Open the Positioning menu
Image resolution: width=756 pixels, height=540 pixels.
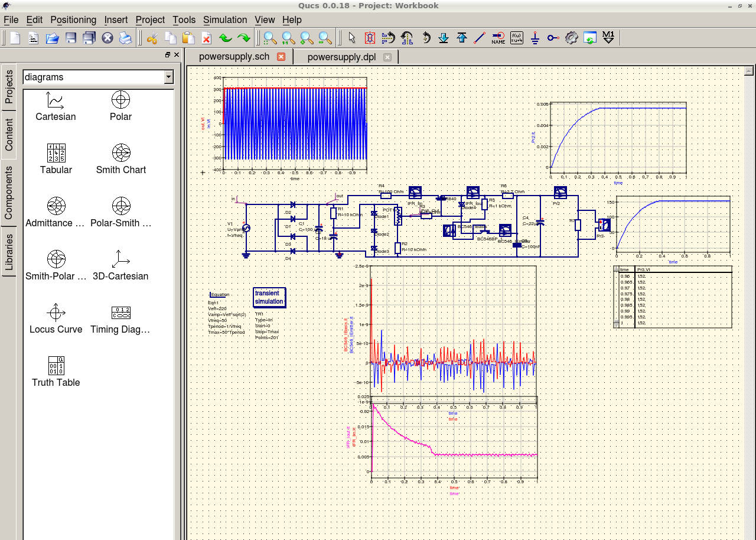coord(73,19)
